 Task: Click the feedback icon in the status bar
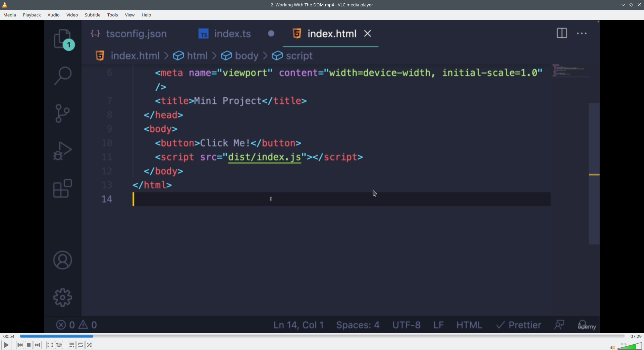click(x=559, y=325)
